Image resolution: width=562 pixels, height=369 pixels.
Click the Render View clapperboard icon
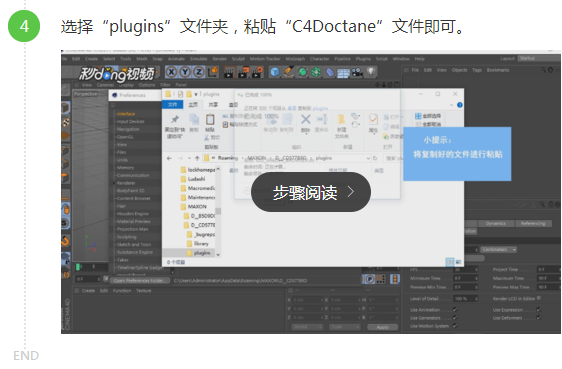click(x=229, y=73)
